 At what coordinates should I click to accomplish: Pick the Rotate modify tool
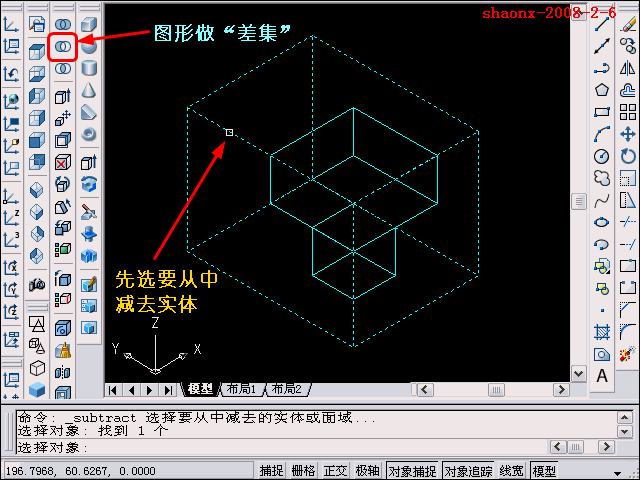628,156
